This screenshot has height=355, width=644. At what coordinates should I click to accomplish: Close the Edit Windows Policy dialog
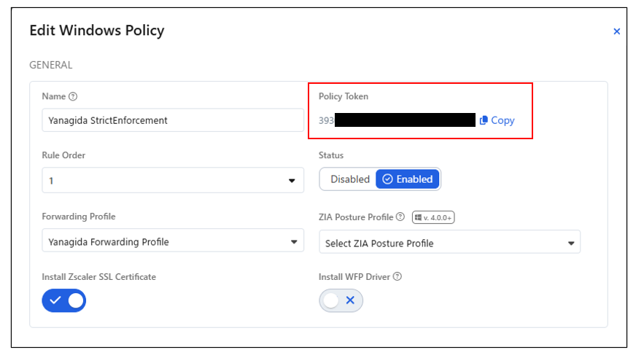pyautogui.click(x=616, y=31)
